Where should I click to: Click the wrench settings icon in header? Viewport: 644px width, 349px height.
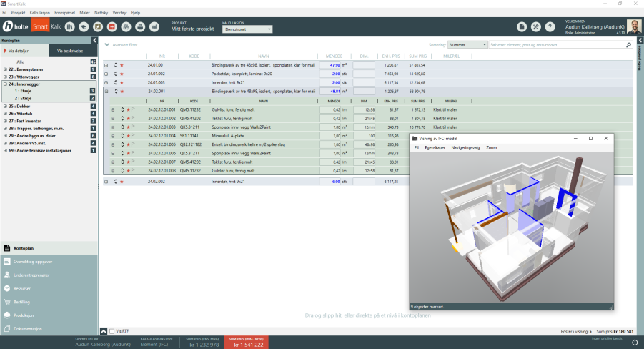click(536, 27)
